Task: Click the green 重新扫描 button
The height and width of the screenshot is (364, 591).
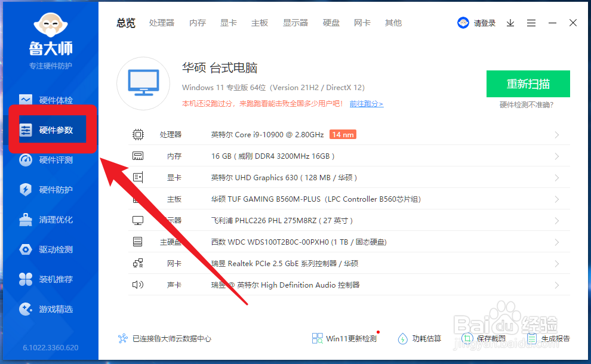Action: coord(528,84)
